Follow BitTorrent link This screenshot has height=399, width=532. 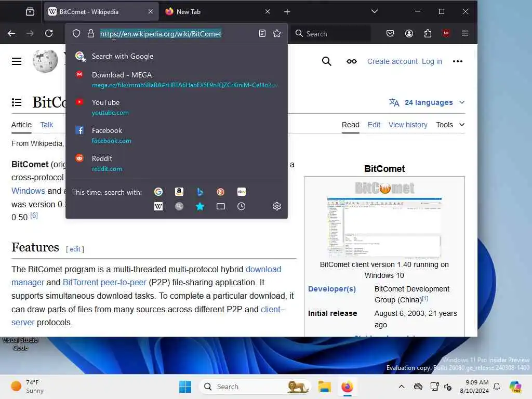click(x=81, y=282)
